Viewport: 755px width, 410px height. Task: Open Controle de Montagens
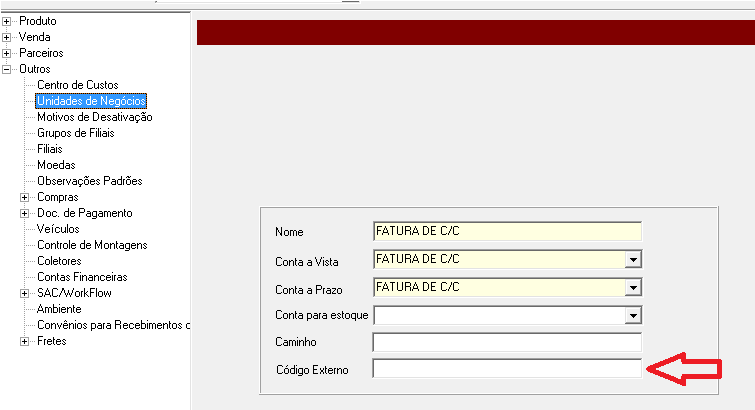pos(92,245)
